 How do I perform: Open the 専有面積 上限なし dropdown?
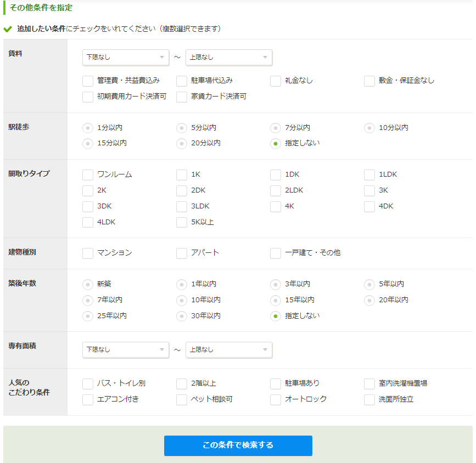229,350
